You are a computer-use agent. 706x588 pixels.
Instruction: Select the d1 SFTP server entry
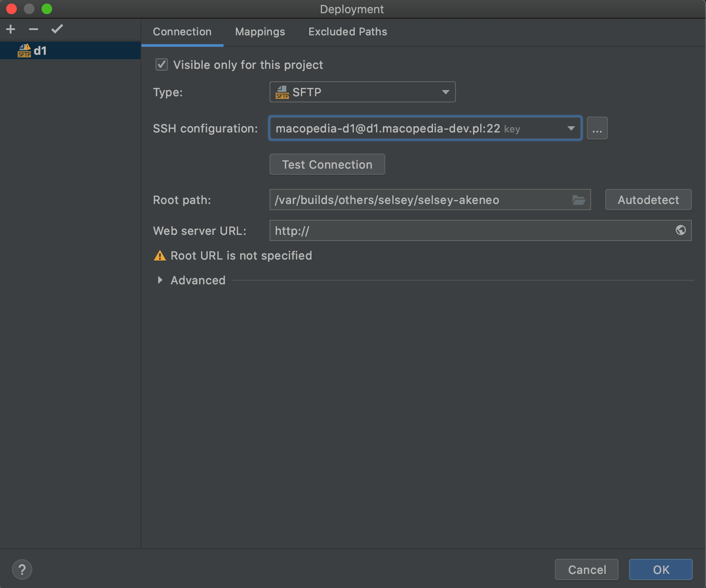click(40, 51)
